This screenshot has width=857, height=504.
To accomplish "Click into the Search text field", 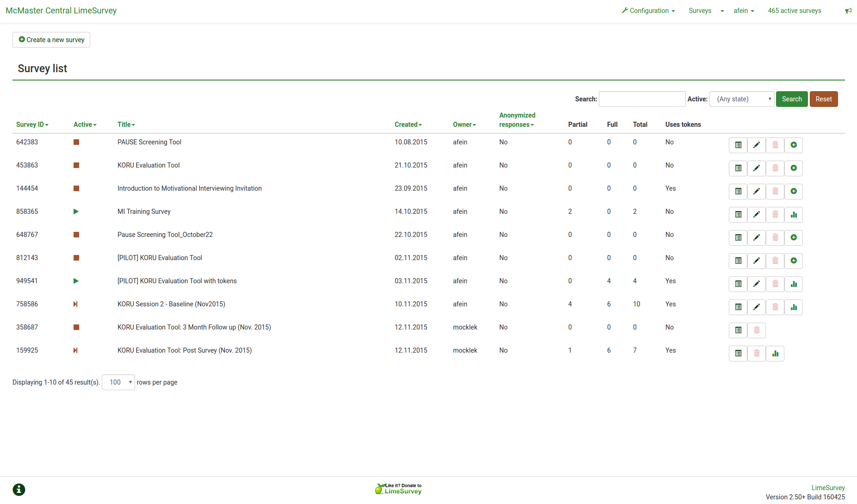I will pos(642,99).
